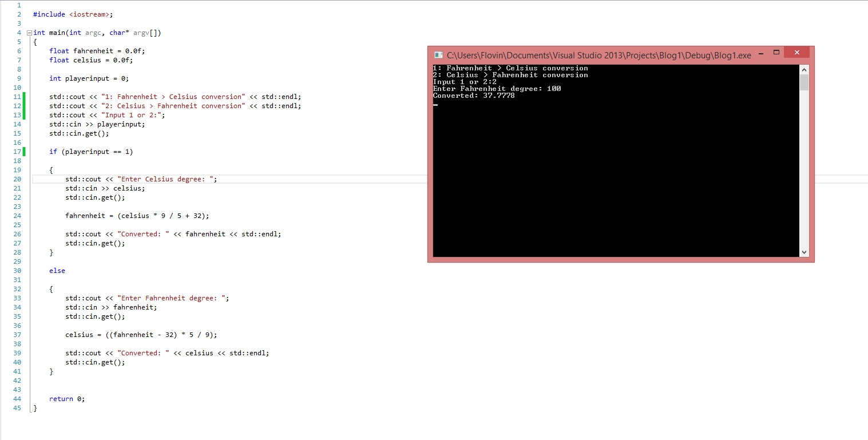
Task: Click the console vertical scrollbar thumb
Action: [x=804, y=82]
